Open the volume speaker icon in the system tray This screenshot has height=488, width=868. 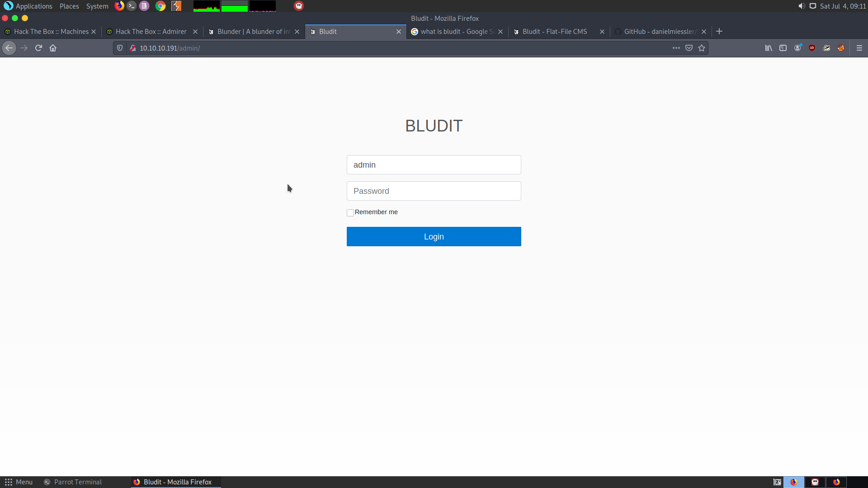(x=802, y=6)
